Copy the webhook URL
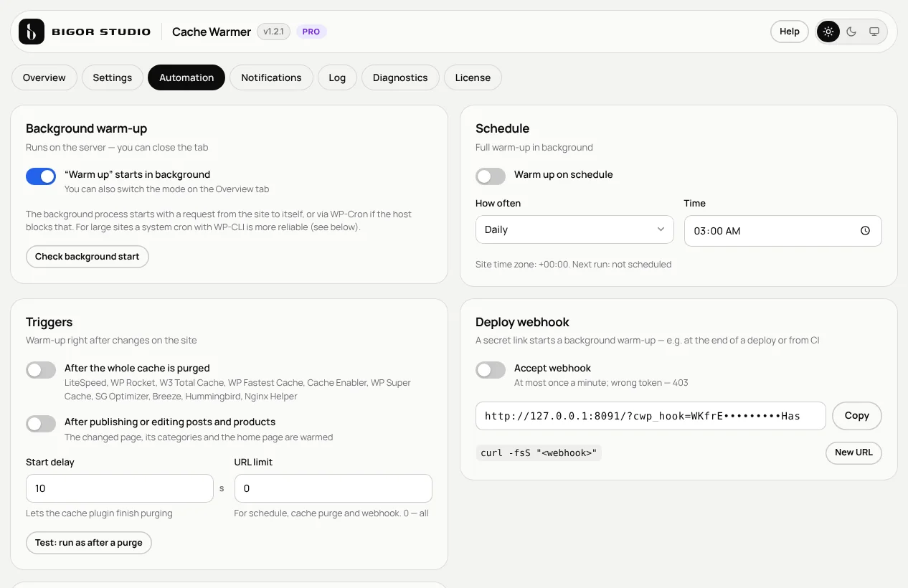Viewport: 908px width, 588px height. [856, 416]
